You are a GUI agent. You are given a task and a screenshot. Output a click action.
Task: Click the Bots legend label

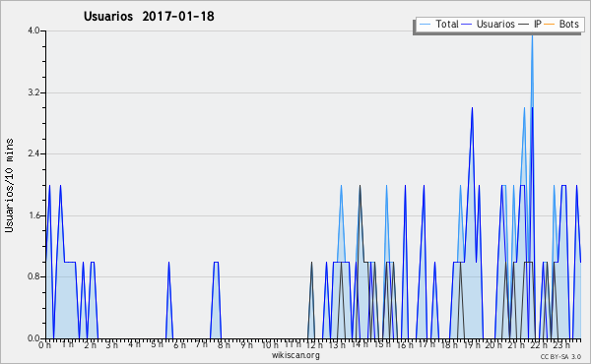[568, 24]
